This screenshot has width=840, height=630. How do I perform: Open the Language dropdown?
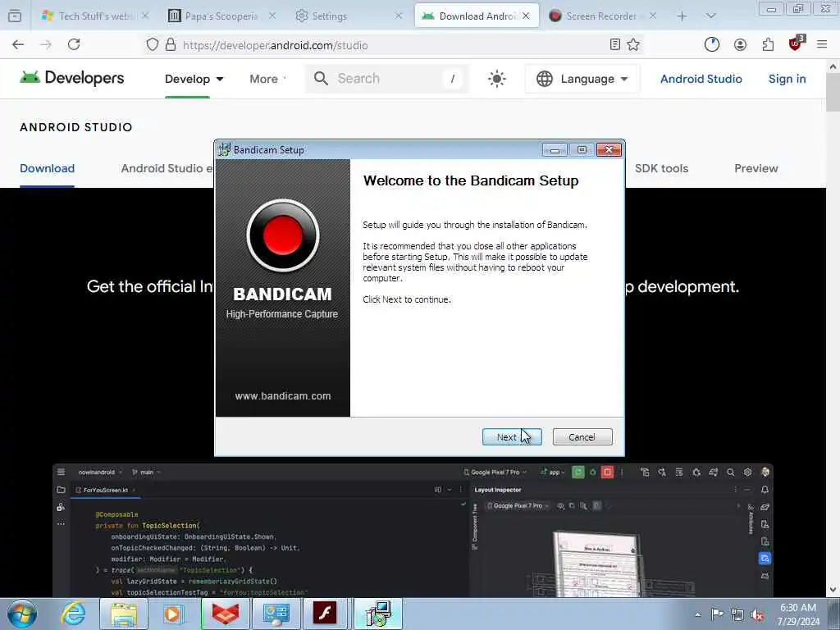coord(582,79)
